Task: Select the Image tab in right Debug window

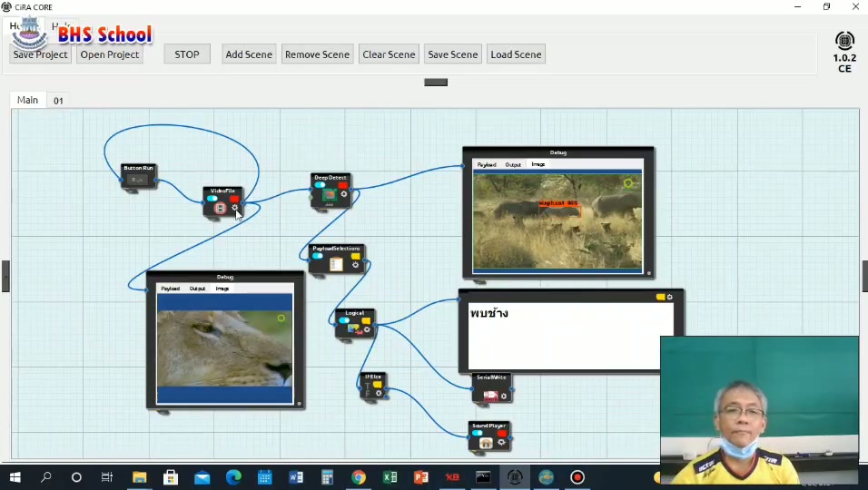Action: coord(538,164)
